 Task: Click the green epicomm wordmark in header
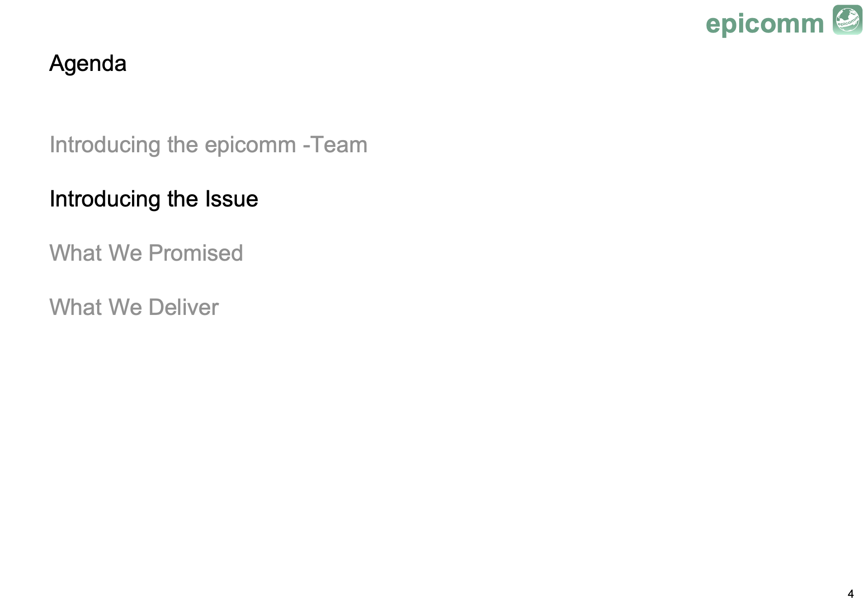765,23
